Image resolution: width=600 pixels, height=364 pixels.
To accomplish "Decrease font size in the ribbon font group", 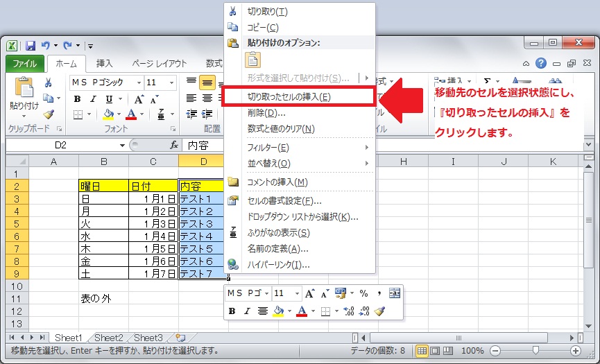I will tap(154, 99).
